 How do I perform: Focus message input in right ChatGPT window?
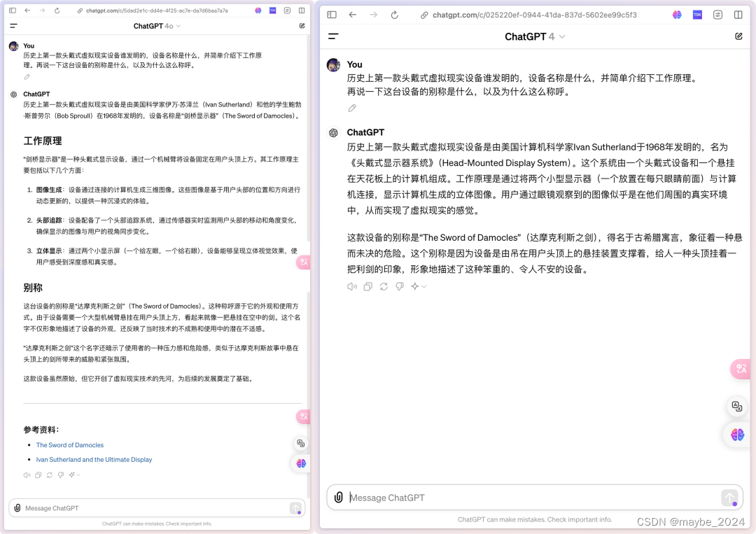point(533,498)
